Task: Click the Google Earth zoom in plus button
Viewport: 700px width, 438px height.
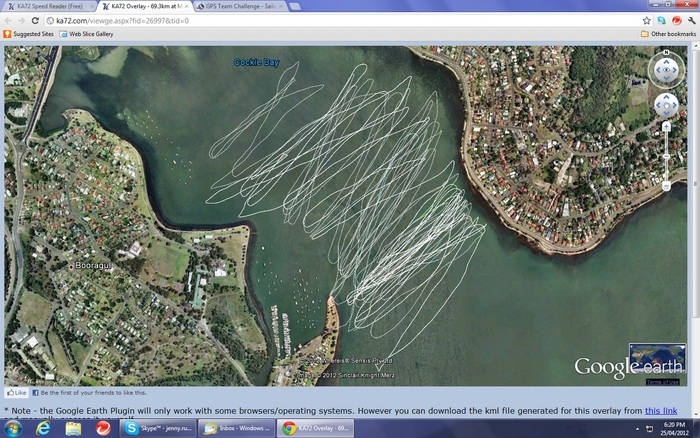Action: click(x=666, y=126)
